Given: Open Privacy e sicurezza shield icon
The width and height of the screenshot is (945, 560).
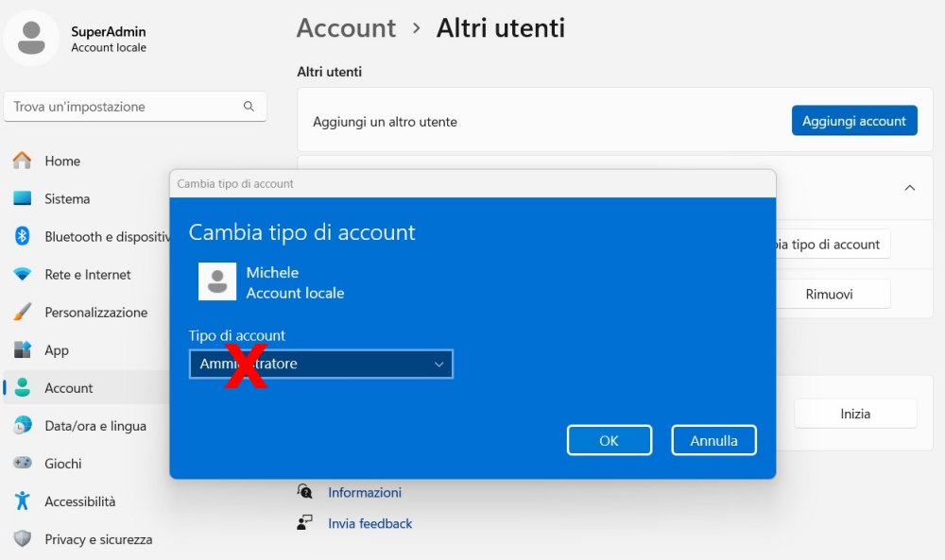Looking at the screenshot, I should click(x=22, y=539).
